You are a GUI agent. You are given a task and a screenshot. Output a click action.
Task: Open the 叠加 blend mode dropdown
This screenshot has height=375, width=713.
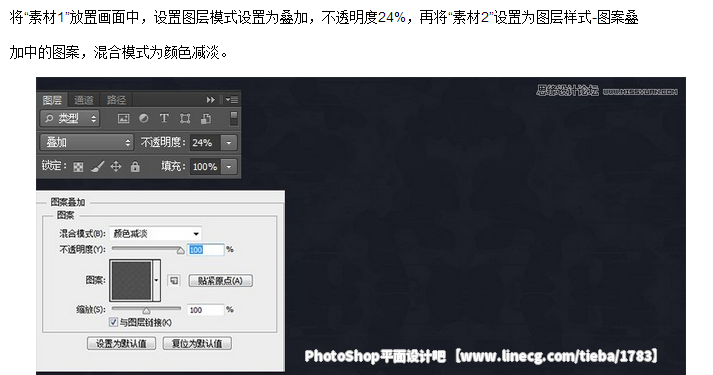86,142
